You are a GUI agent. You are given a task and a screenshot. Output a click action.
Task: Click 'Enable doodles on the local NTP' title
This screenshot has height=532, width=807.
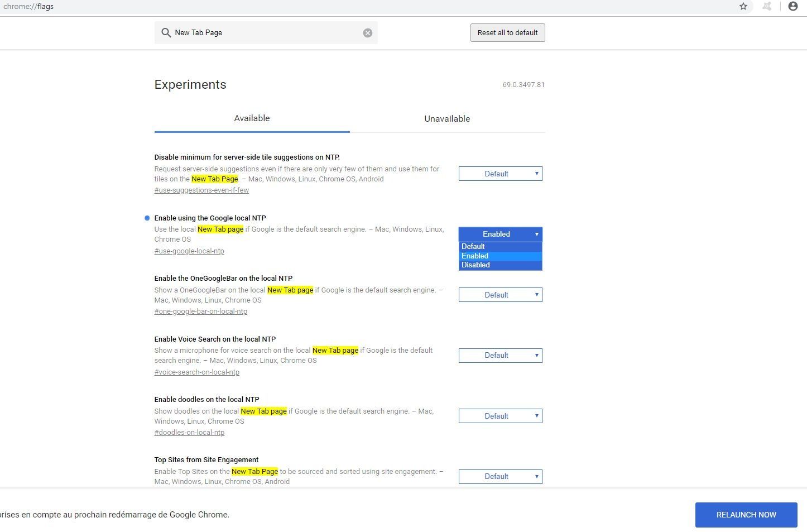pyautogui.click(x=206, y=400)
